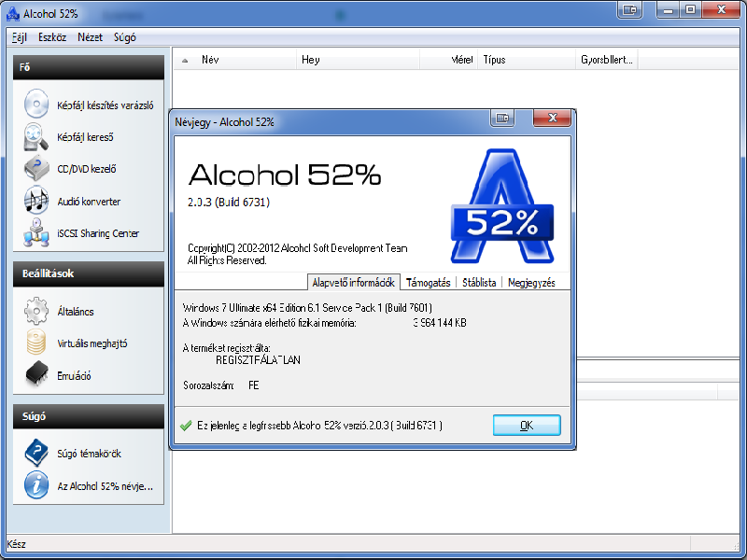Viewport: 747px width, 560px height.
Task: Collapse the Beállítások panel header
Action: coord(89,273)
